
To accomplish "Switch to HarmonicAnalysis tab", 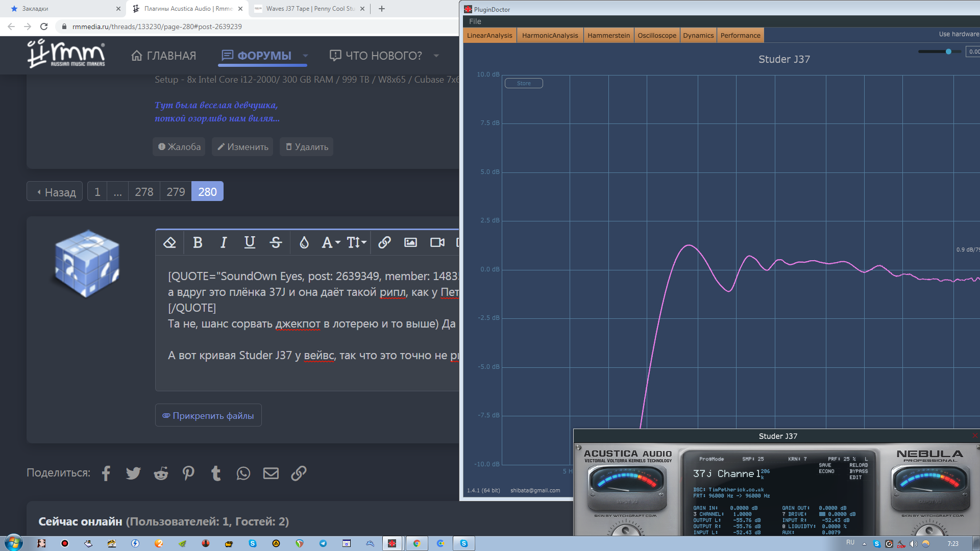I will [550, 35].
